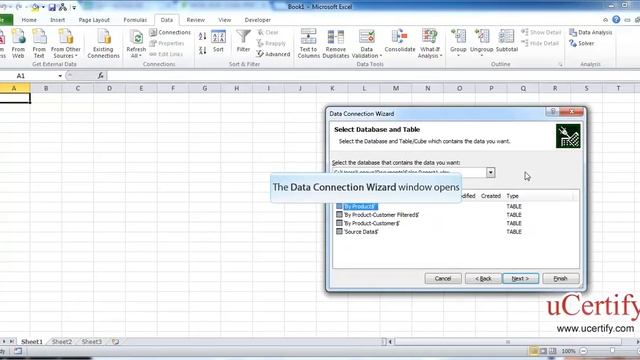Expand the Name Box dropdown arrow
The height and width of the screenshot is (360, 640).
pos(60,76)
